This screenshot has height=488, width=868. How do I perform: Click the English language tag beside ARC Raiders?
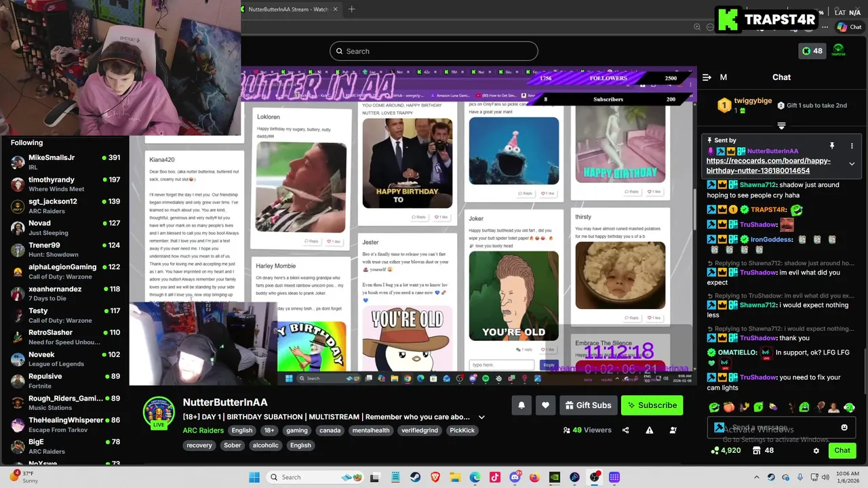coord(242,430)
